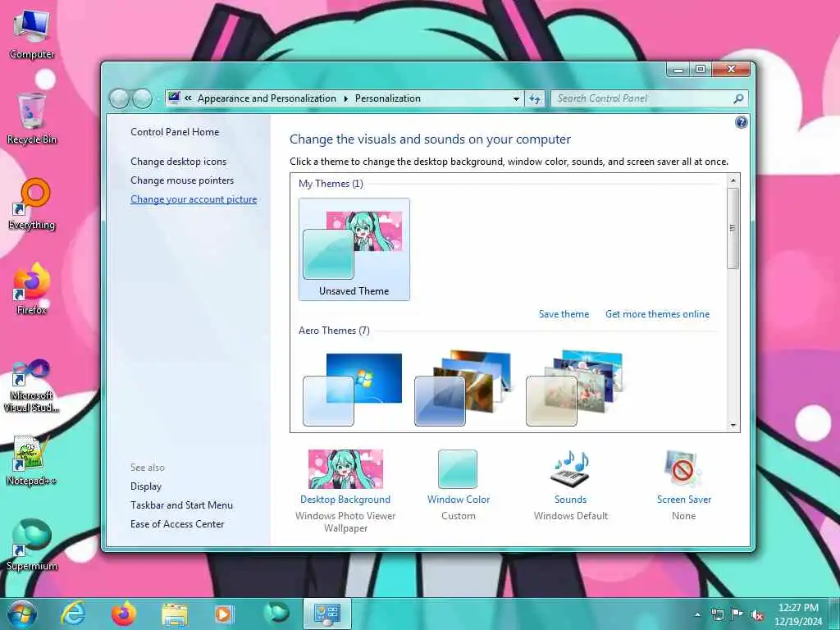The image size is (840, 630).
Task: Click the Desktop Background text link
Action: point(345,500)
